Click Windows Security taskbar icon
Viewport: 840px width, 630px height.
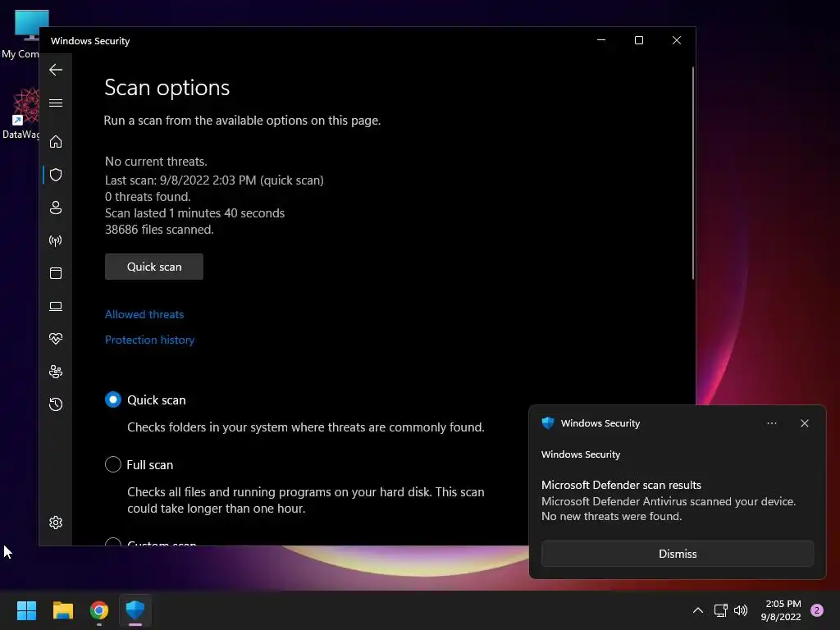[x=135, y=610]
